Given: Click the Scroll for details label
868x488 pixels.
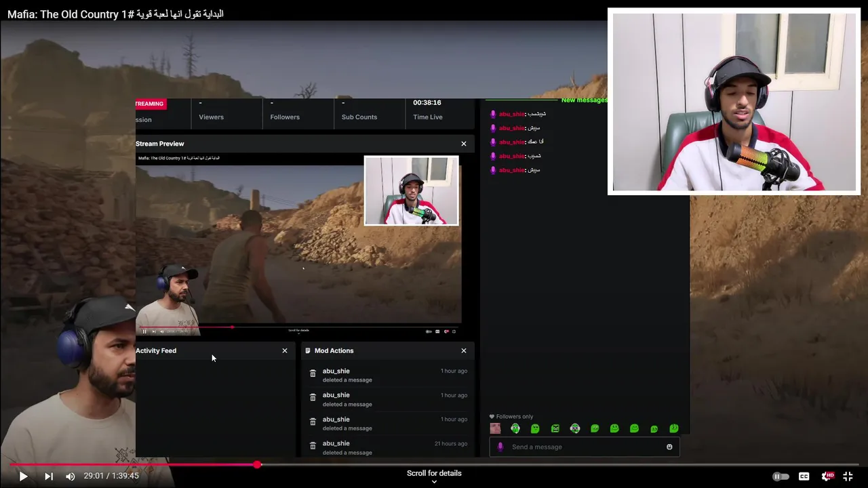Looking at the screenshot, I should (434, 473).
